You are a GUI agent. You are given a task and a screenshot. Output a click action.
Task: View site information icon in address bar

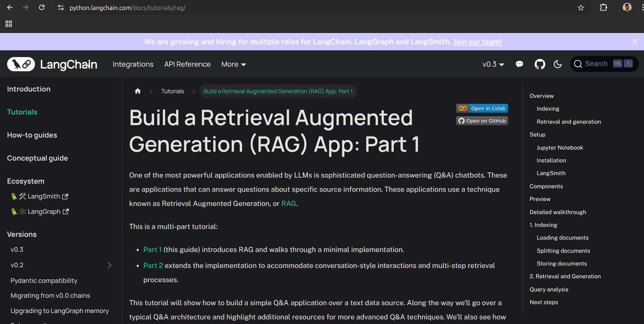(61, 7)
